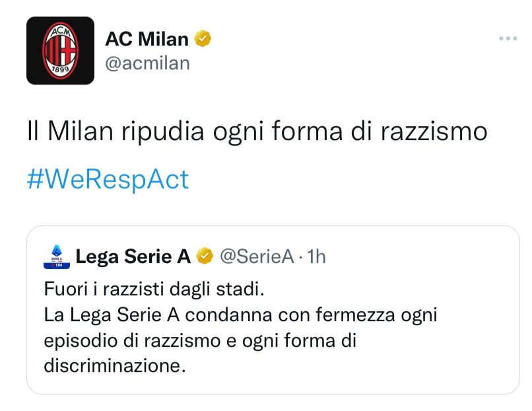Click the Fuori i razzisti quoted text

point(158,289)
